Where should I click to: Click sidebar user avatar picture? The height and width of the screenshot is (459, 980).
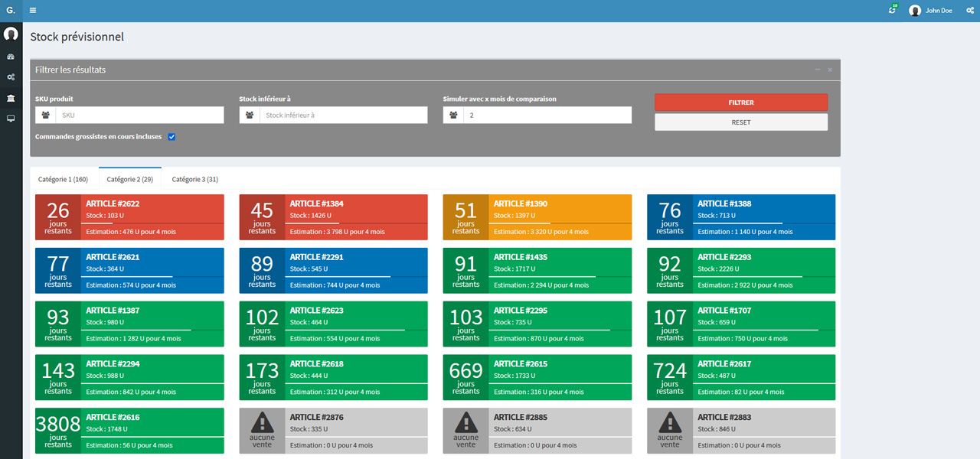pos(11,34)
